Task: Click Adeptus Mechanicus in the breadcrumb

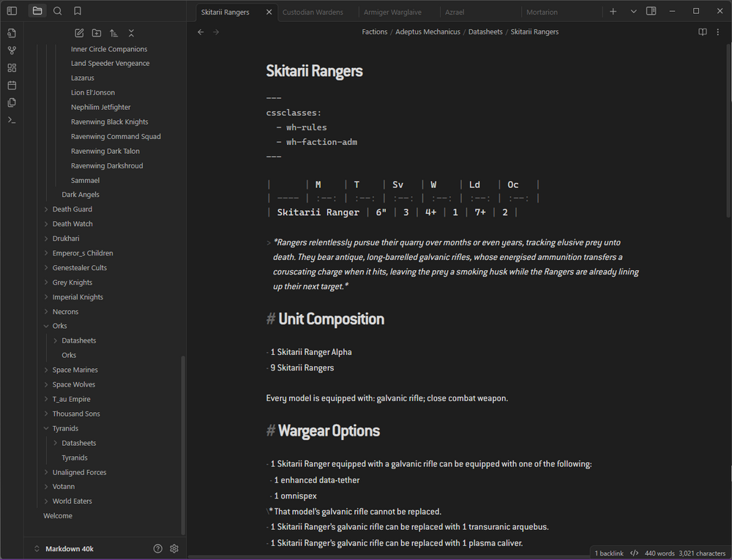Action: [427, 31]
